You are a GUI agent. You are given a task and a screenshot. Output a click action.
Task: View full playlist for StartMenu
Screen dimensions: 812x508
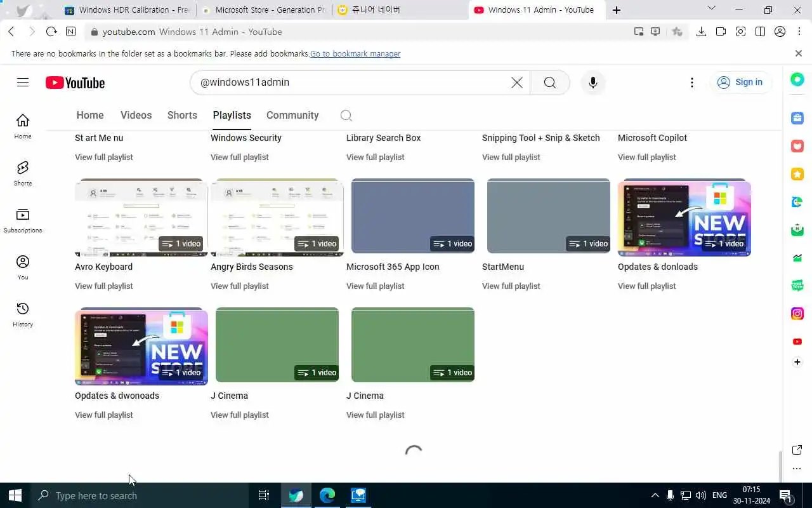coord(511,286)
